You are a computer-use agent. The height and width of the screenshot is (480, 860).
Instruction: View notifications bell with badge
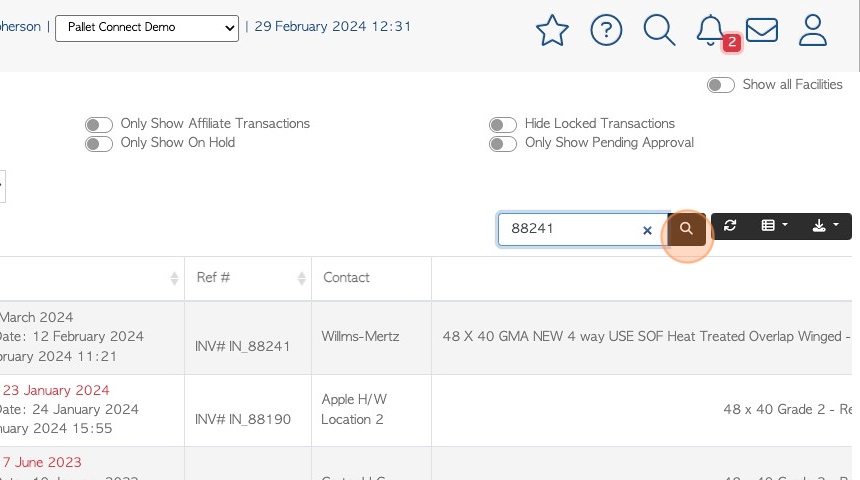710,31
